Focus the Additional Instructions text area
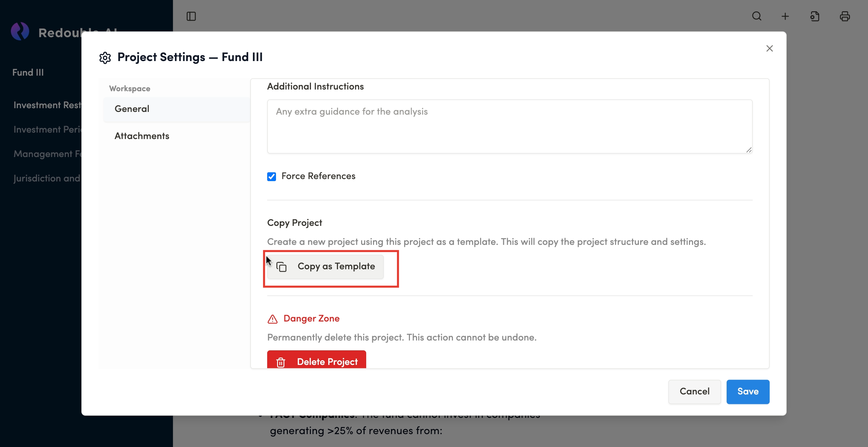This screenshot has height=447, width=868. 509,127
